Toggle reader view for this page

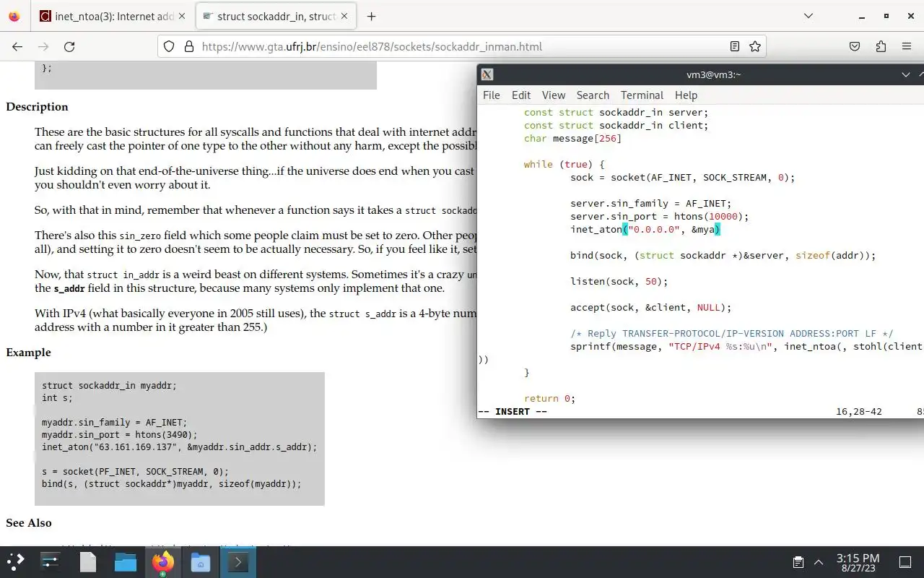point(735,46)
